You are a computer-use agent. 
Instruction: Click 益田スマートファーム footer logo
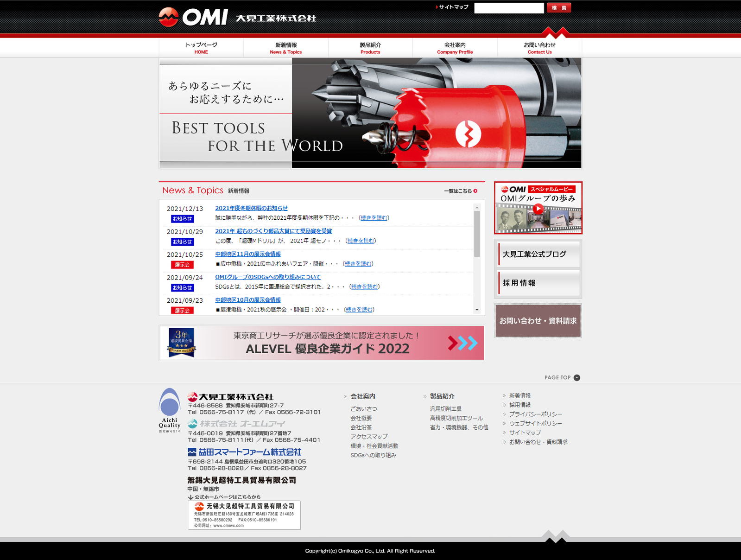(245, 452)
